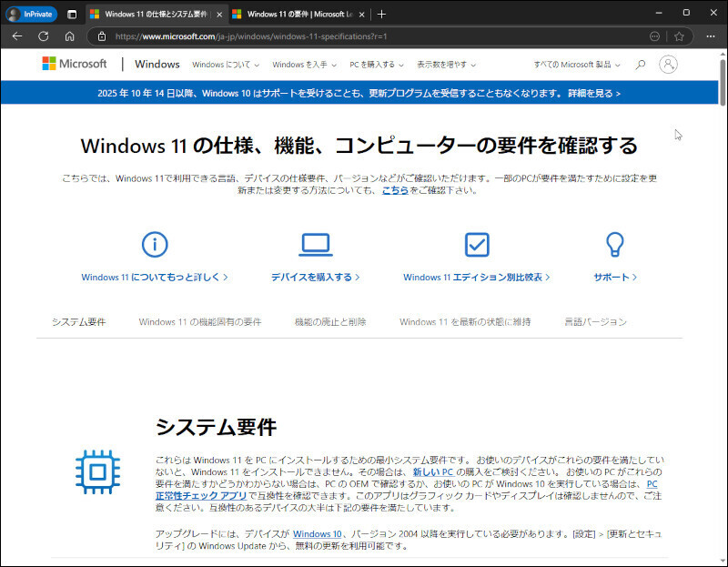Switch to the Windows 11 の仕様とシステム要件 tab
The height and width of the screenshot is (567, 728).
coord(157,15)
